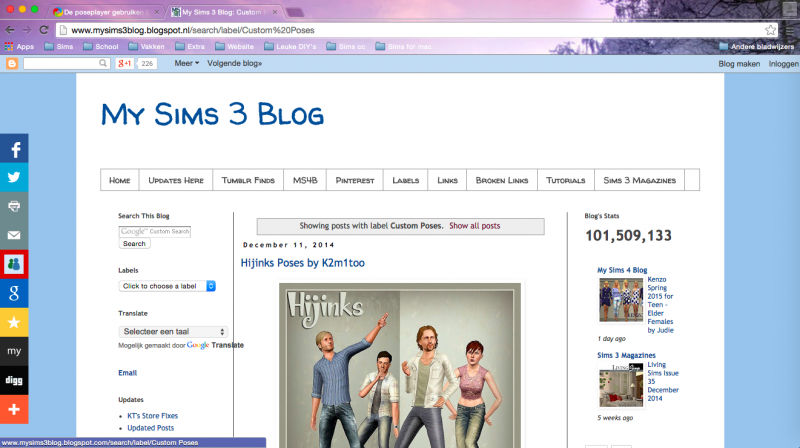Open Living Sims Issue 35 link
Screen dimensions: 800x448
[x=663, y=381]
